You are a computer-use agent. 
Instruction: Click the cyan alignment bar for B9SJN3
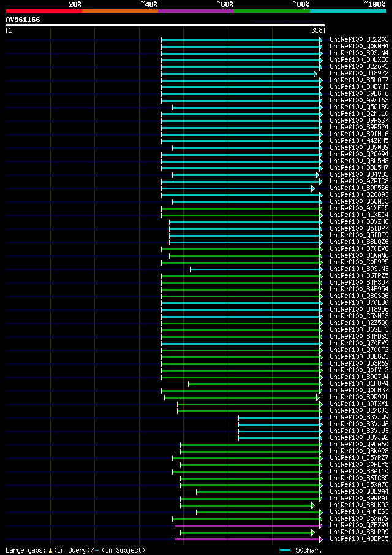(x=255, y=269)
